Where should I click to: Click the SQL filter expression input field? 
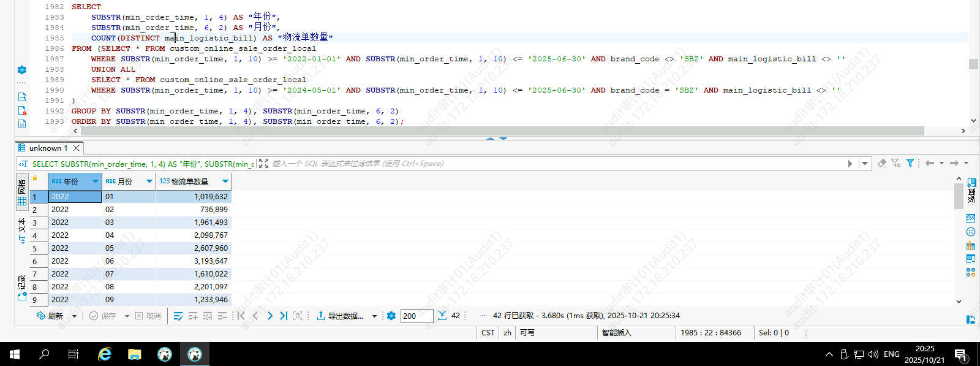click(551, 164)
